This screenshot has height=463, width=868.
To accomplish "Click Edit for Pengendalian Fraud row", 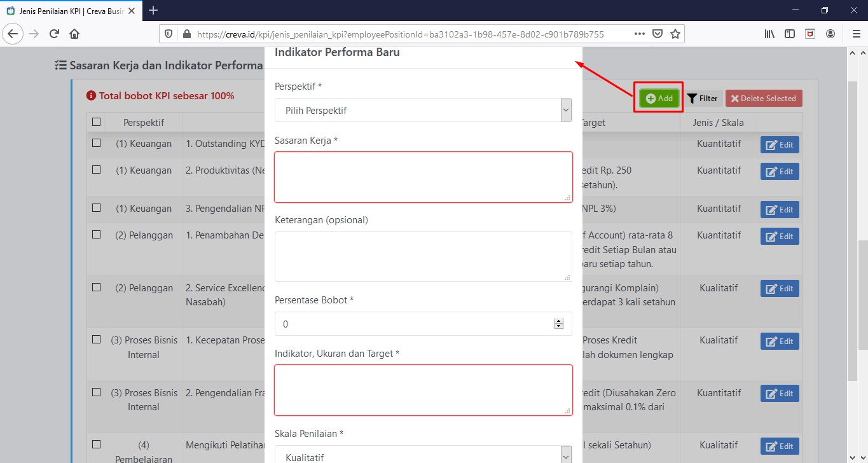I will [780, 394].
